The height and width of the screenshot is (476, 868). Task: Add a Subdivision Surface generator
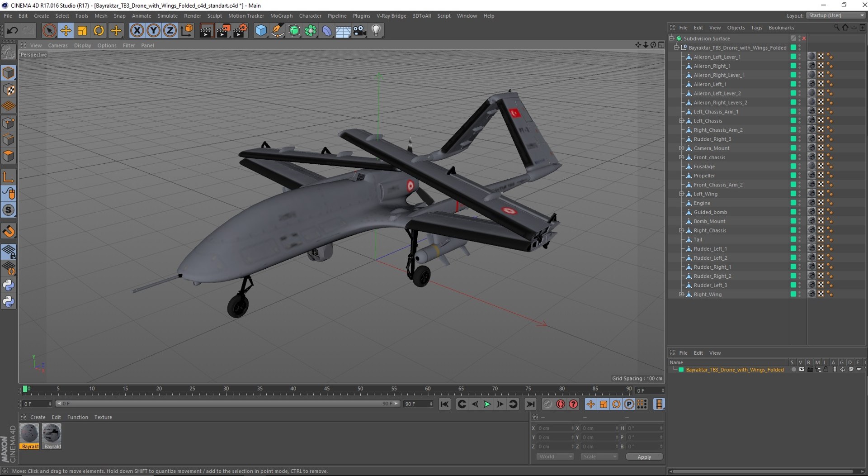tap(294, 30)
